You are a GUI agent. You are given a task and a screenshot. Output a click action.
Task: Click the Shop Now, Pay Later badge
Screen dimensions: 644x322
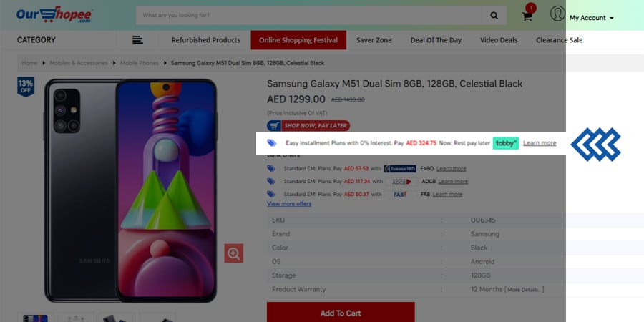pyautogui.click(x=308, y=126)
